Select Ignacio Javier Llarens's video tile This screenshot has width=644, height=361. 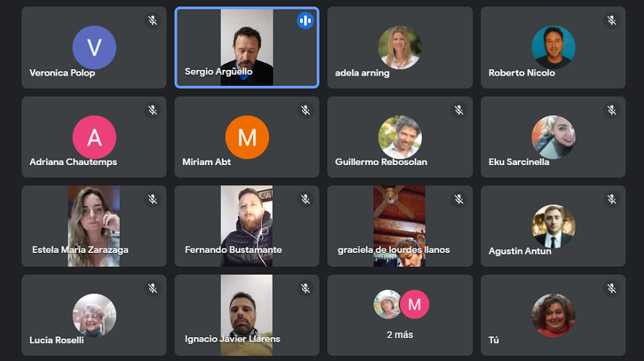247,315
